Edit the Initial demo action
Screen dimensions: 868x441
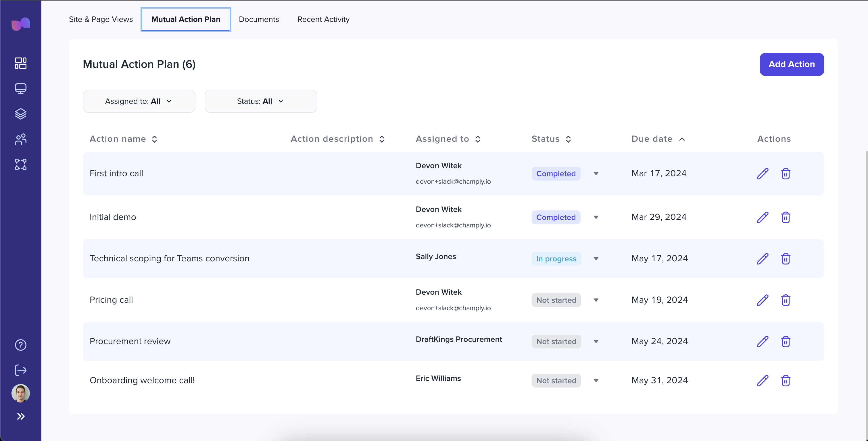(x=763, y=217)
